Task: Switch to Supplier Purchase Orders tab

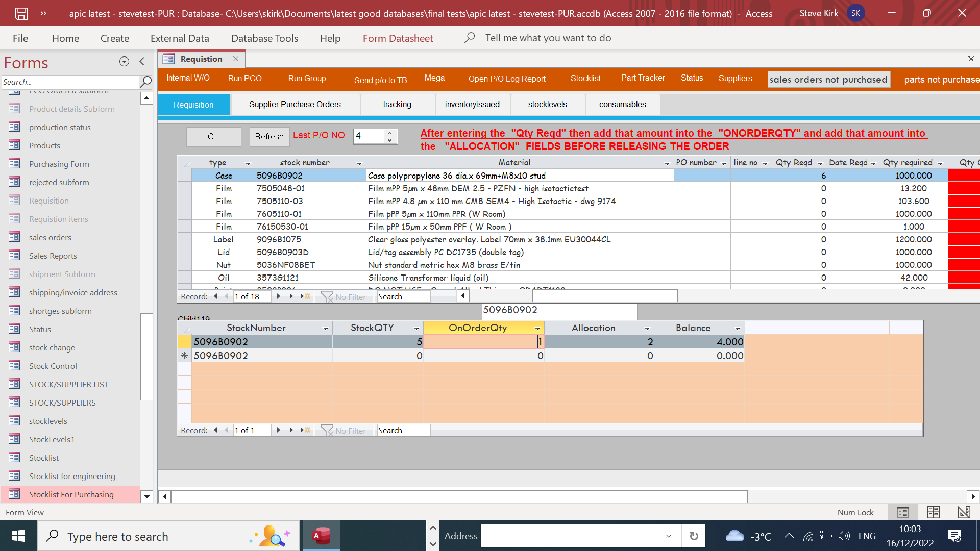Action: click(295, 104)
